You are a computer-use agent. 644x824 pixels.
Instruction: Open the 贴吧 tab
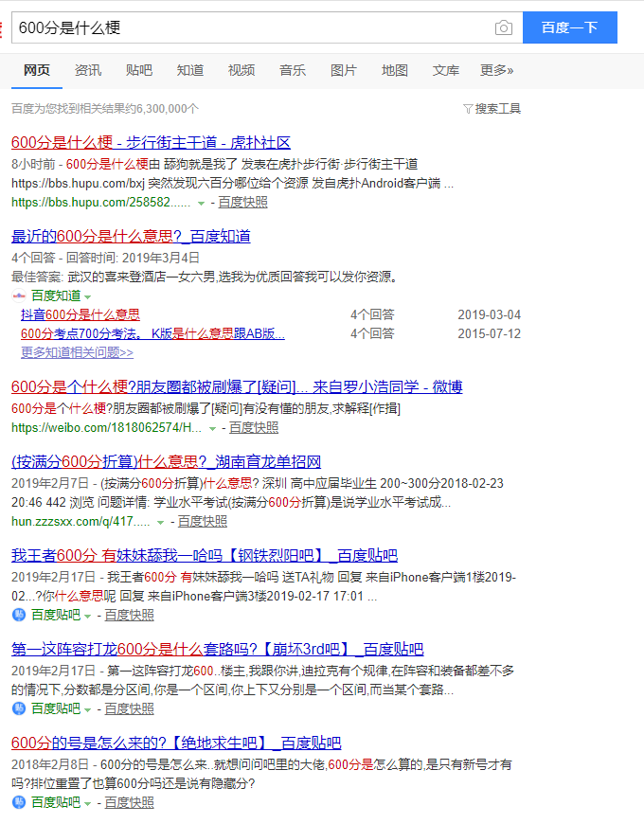tap(139, 70)
